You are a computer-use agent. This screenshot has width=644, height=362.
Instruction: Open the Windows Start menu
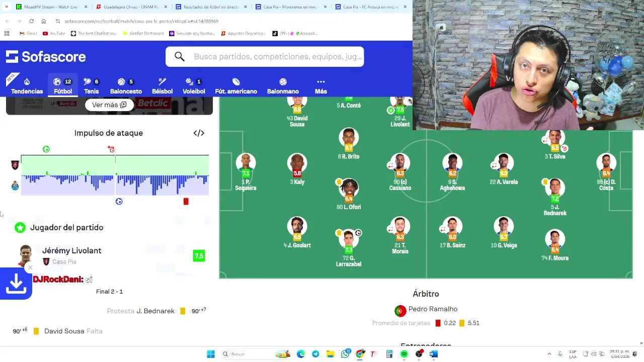point(211,354)
